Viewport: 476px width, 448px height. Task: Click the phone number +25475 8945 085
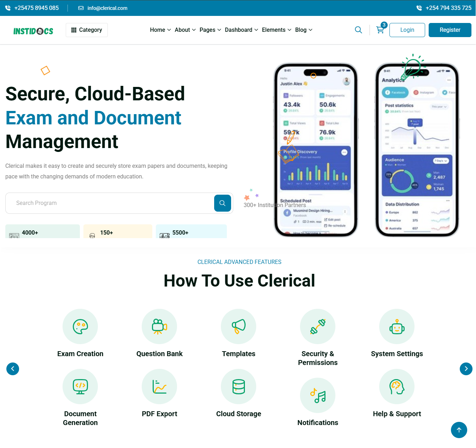coord(36,8)
